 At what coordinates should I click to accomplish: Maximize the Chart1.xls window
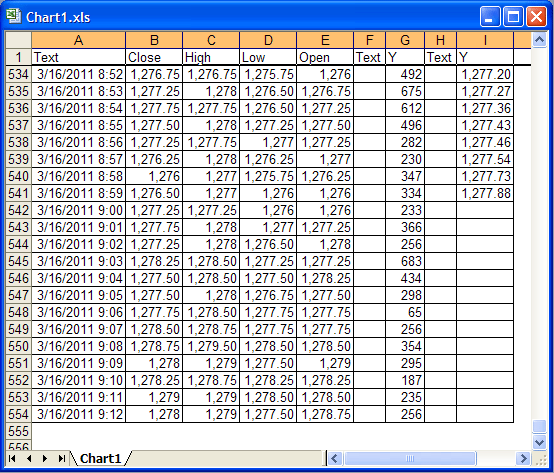pos(513,17)
